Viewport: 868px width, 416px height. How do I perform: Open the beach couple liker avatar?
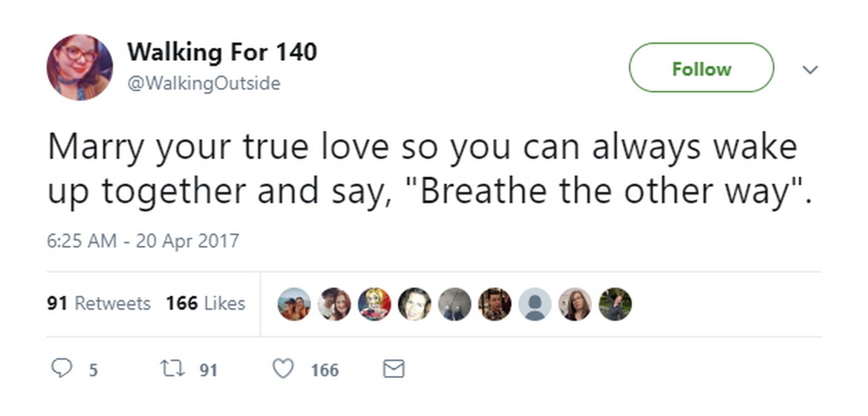(x=294, y=304)
